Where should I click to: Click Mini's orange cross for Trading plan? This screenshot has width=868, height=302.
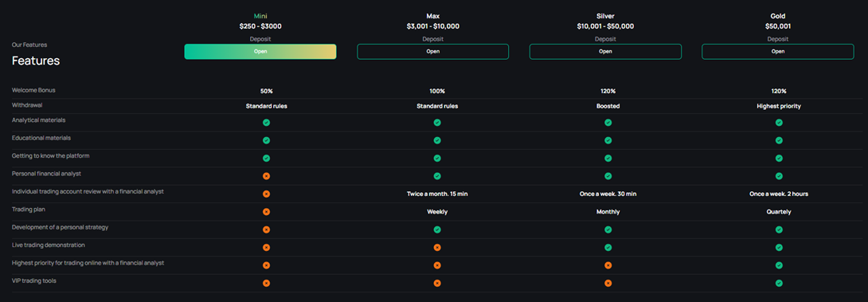[x=266, y=212]
